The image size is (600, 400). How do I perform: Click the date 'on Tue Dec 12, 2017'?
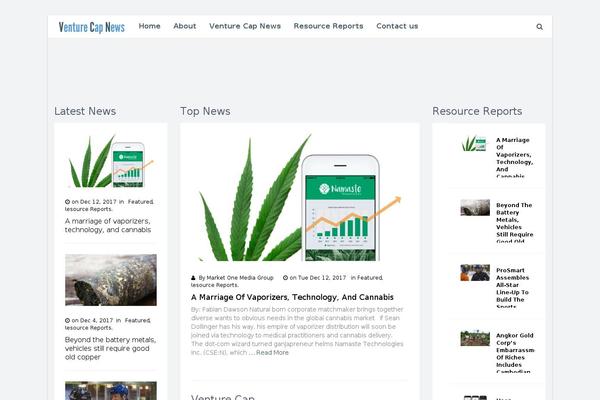tap(318, 278)
